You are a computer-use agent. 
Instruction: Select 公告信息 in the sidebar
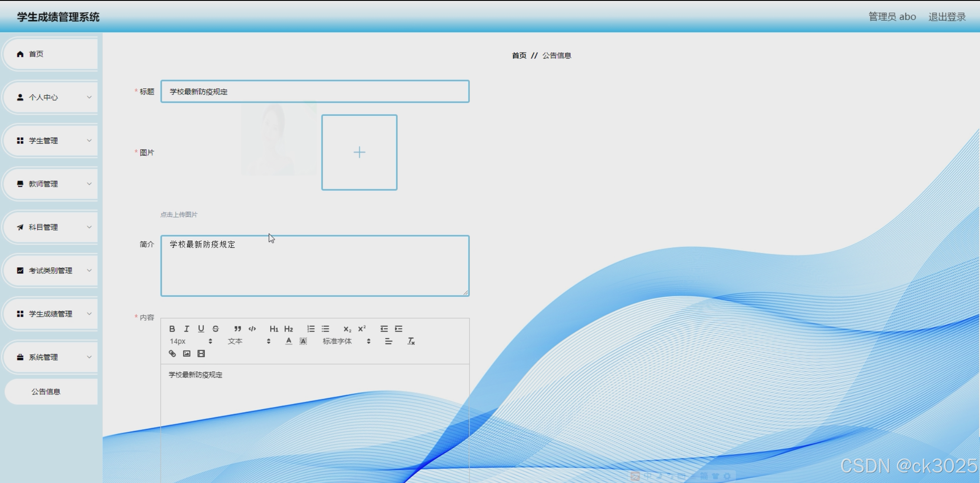coord(46,391)
